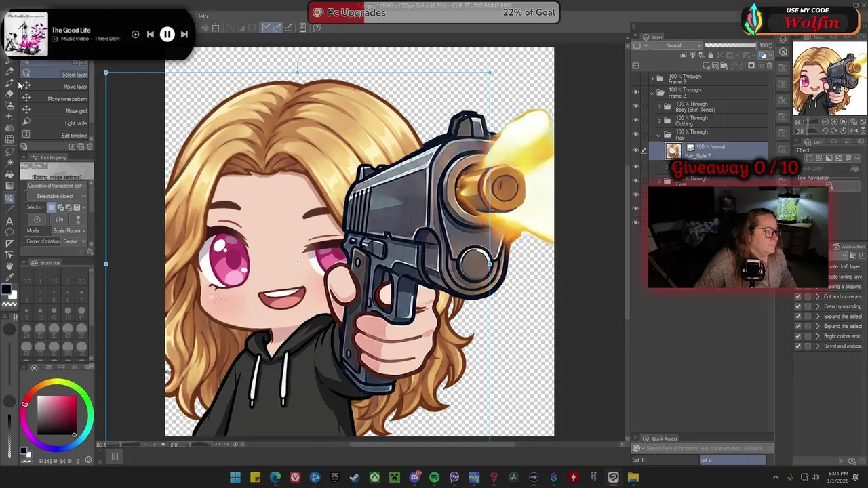Collapse the Hair folder
Screen dimensions: 868x488
[658, 136]
